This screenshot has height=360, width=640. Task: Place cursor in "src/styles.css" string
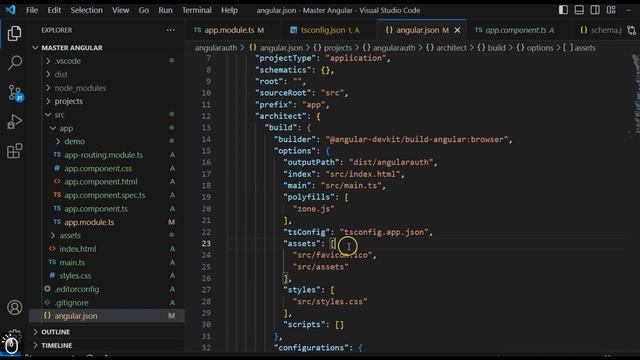(x=330, y=302)
